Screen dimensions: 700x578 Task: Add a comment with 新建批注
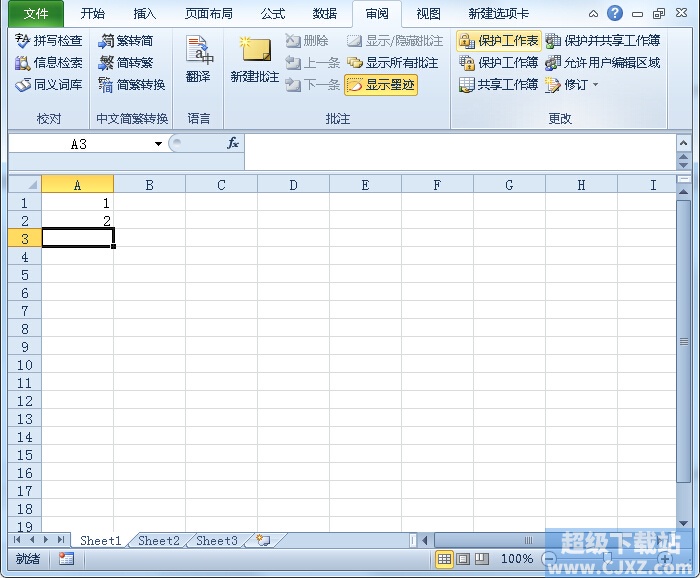click(255, 60)
